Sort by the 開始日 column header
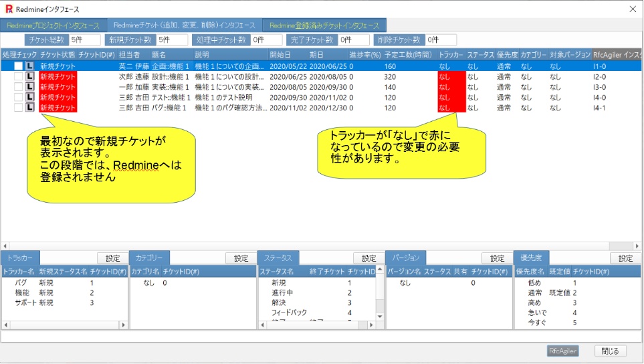The image size is (644, 364). pyautogui.click(x=288, y=55)
